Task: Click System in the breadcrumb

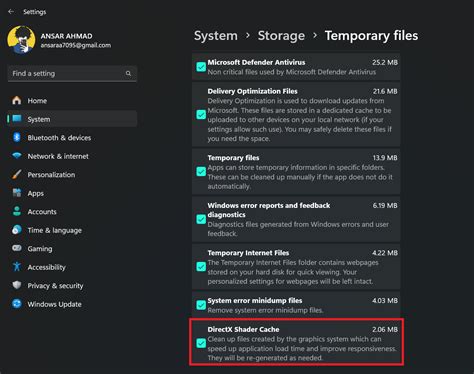Action: pos(216,36)
